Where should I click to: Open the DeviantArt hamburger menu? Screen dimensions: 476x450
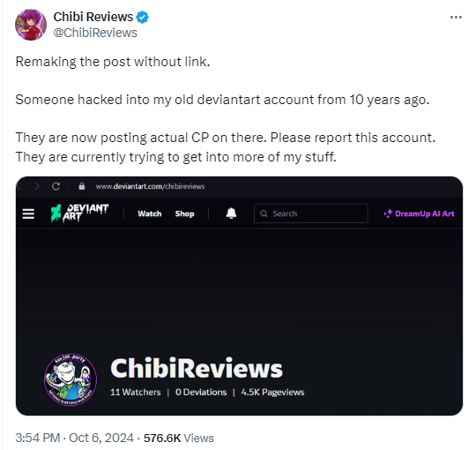(28, 214)
